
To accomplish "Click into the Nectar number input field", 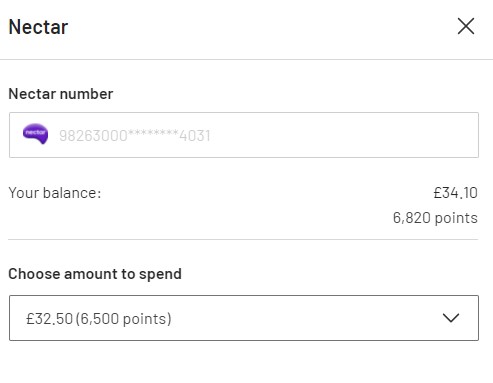I will point(244,135).
